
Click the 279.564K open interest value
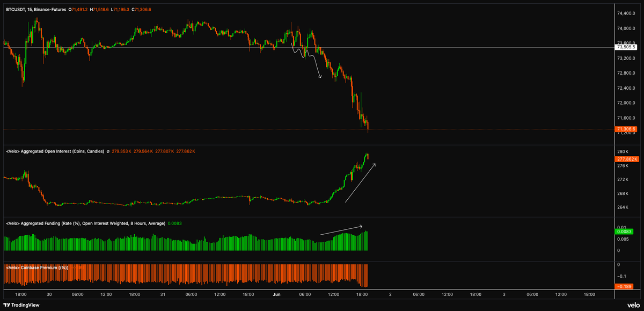pyautogui.click(x=143, y=151)
